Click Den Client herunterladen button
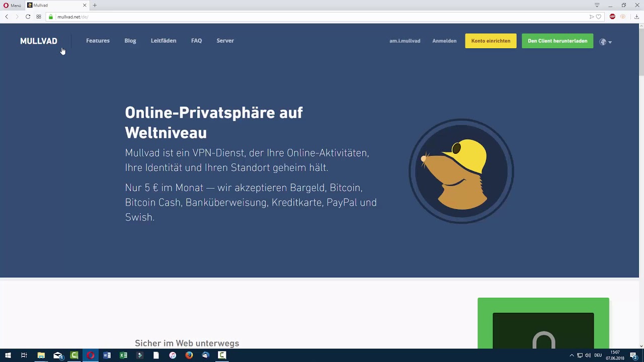 click(x=557, y=41)
